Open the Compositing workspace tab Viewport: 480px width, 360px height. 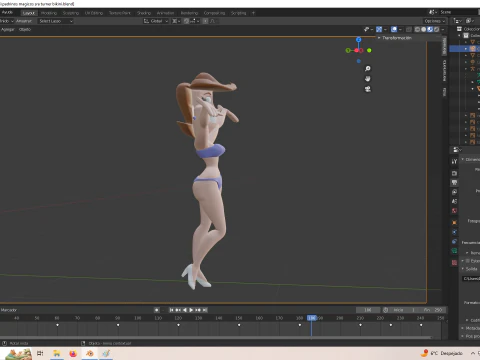pyautogui.click(x=214, y=13)
